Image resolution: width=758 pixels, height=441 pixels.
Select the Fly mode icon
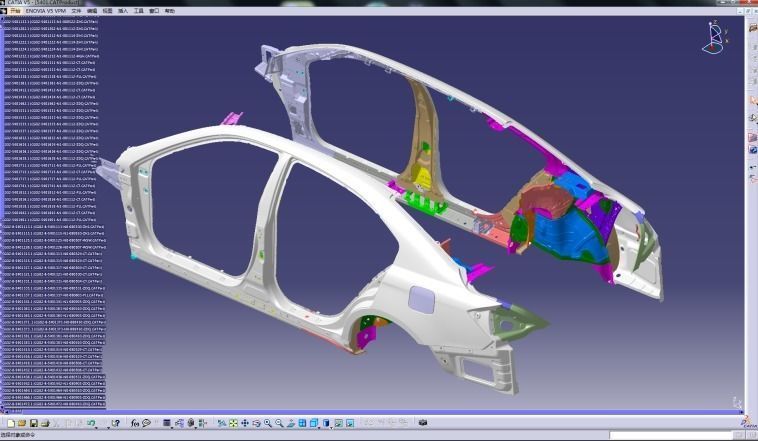pyautogui.click(x=221, y=423)
